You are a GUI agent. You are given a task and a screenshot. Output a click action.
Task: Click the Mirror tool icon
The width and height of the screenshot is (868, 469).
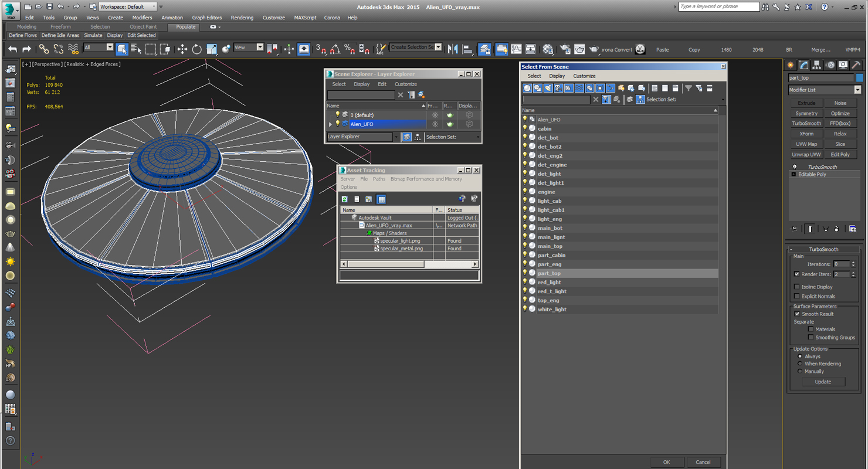click(x=453, y=49)
